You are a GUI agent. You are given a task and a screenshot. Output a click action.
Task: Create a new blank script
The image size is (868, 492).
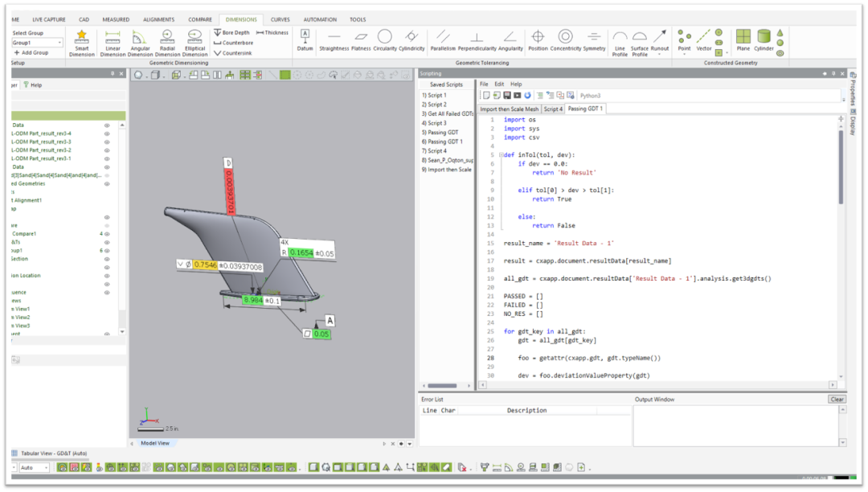(486, 96)
